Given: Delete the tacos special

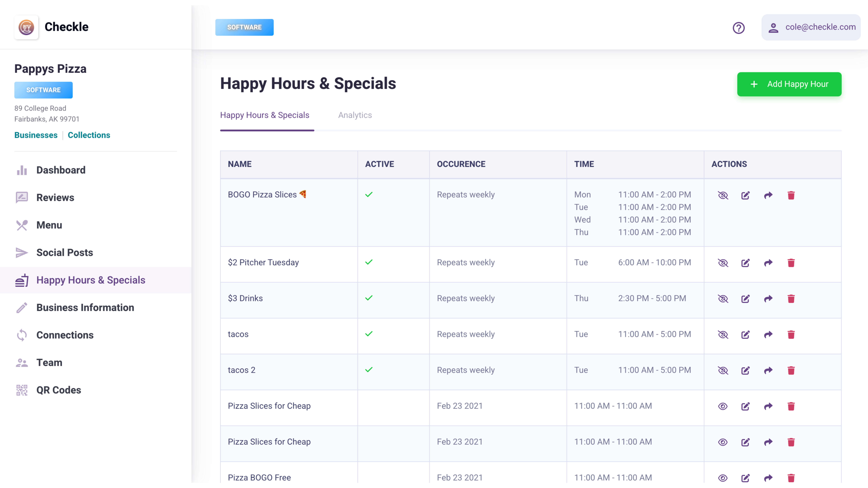Looking at the screenshot, I should pos(791,334).
